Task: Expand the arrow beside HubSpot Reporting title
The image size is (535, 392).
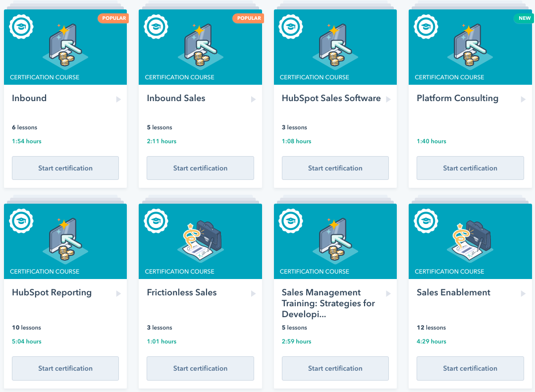Action: click(118, 293)
